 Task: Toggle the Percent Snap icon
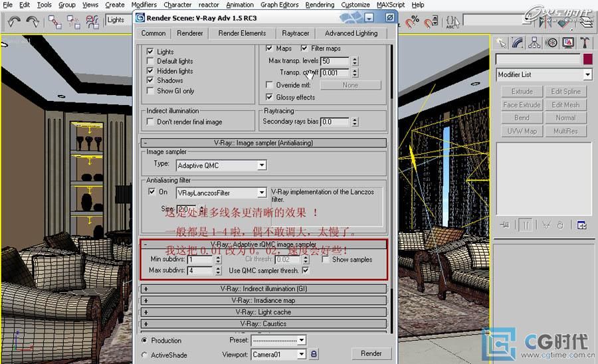pos(412,22)
